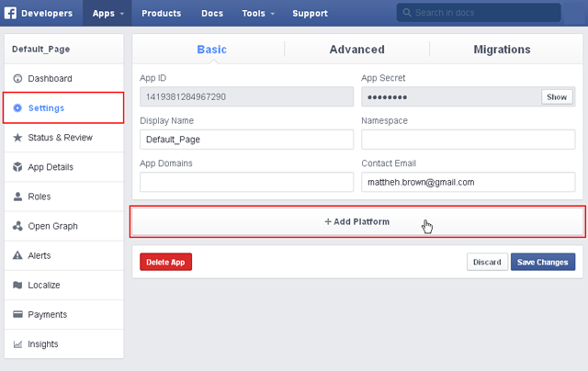Click the App Domains input field

247,182
